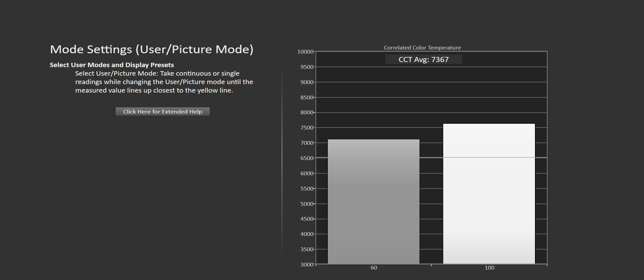This screenshot has height=280, width=644.
Task: Click the 9500 y-axis label
Action: click(x=307, y=67)
